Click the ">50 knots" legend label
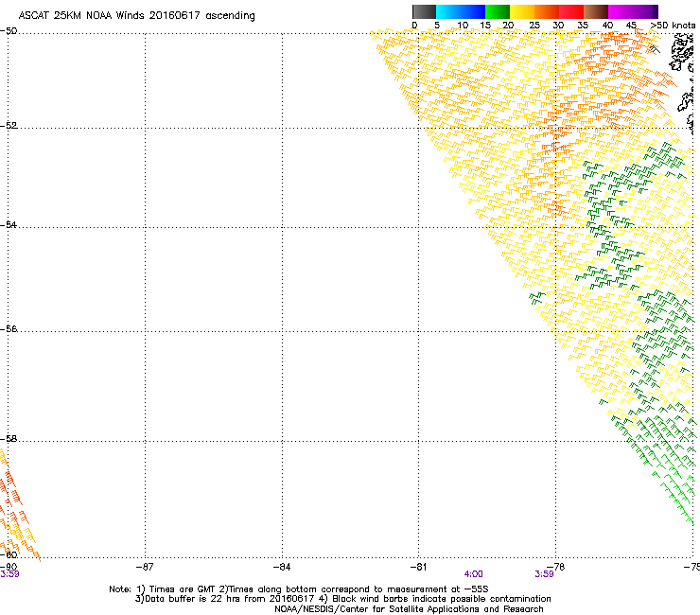Screen dimensions: 700x615 click(x=673, y=26)
